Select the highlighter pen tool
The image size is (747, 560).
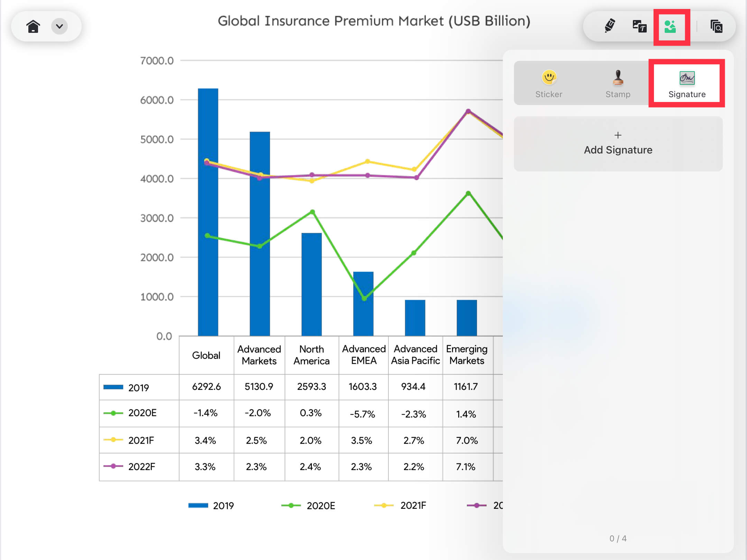click(610, 26)
